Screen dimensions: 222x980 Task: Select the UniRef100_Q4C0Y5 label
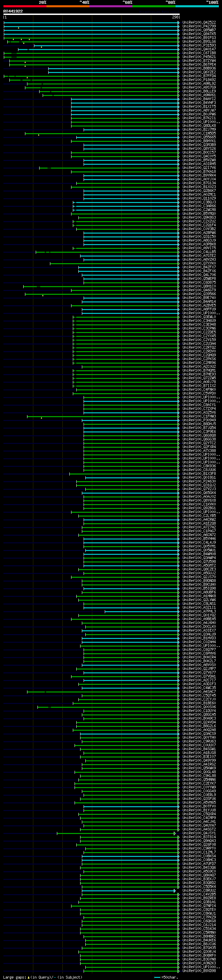point(199,156)
